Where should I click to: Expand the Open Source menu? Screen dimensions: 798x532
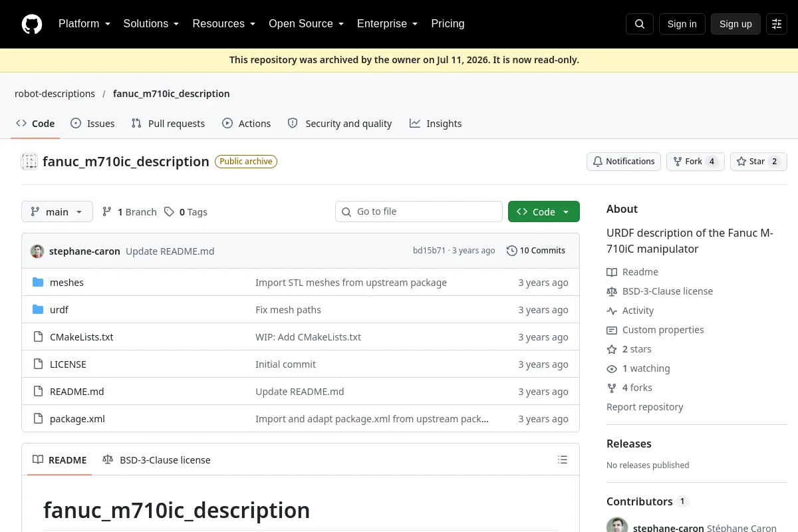(306, 24)
